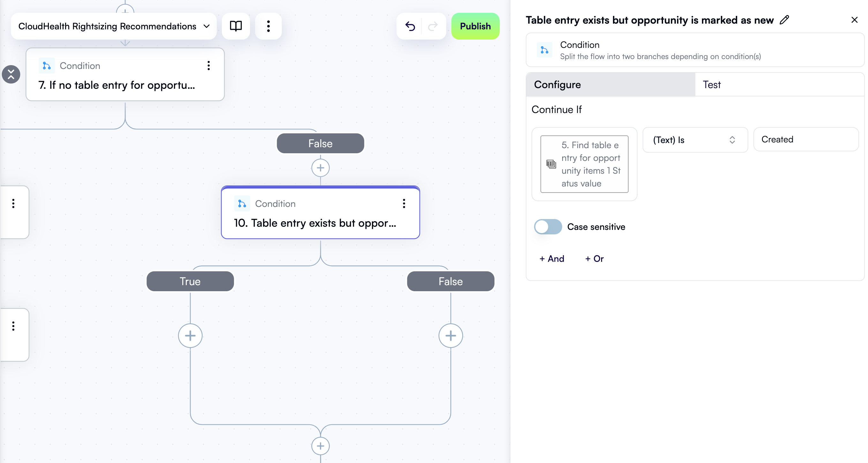The height and width of the screenshot is (463, 868).
Task: Click the Created value input field
Action: (x=806, y=139)
